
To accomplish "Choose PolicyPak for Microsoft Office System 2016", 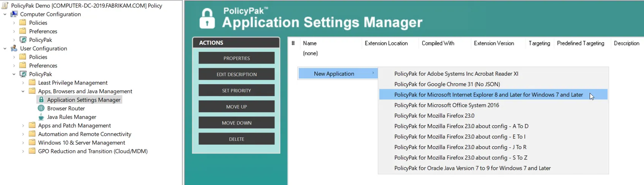I will [493, 105].
